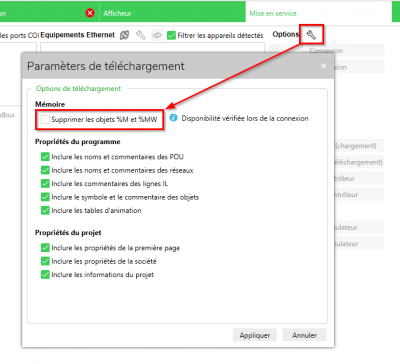Switch to the Afficheur tab
The image size is (400, 364).
[172, 13]
